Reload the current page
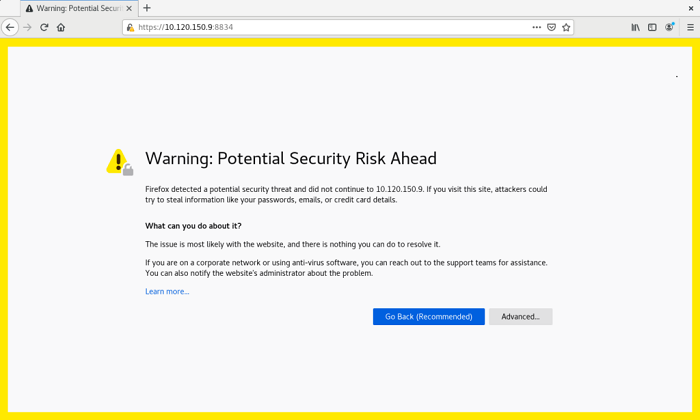 pyautogui.click(x=44, y=27)
